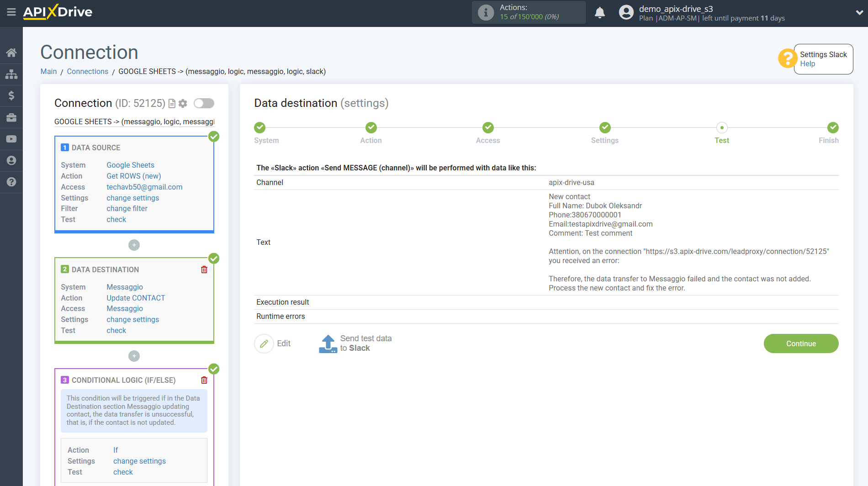Screen dimensions: 868x486
Task: Open the If action link
Action: pos(116,450)
